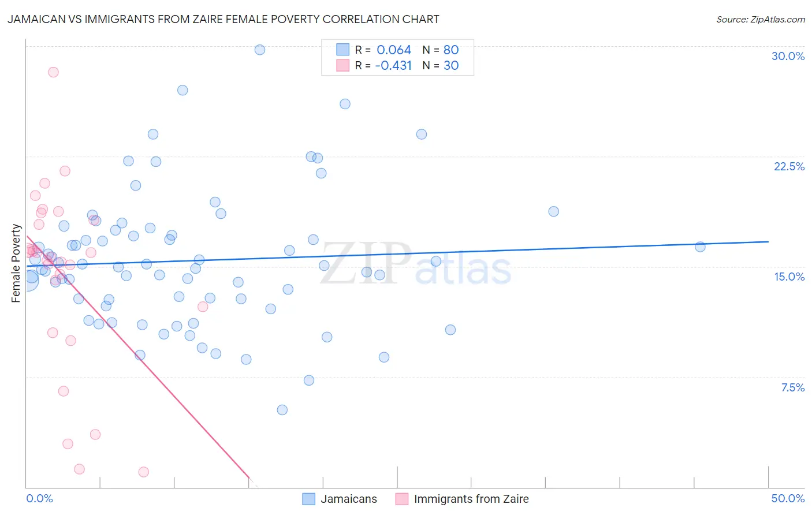Click the 50.0% x-axis label
Image resolution: width=812 pixels, height=515 pixels.
[x=788, y=498]
